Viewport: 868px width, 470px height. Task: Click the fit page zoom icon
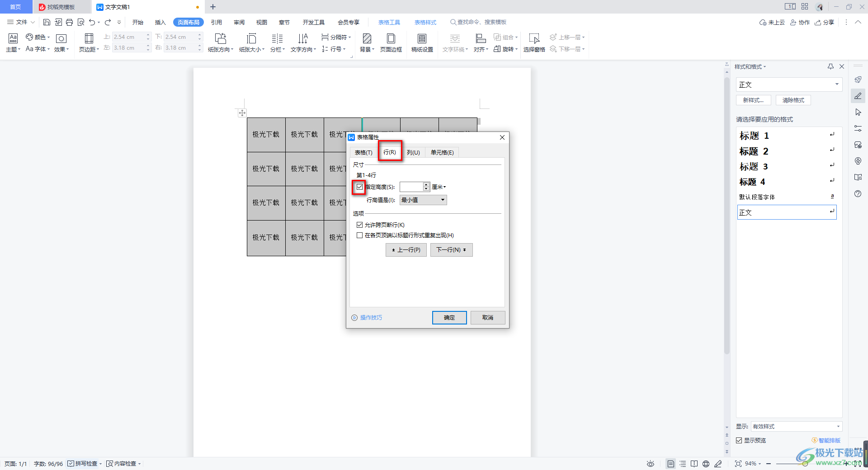coord(738,464)
